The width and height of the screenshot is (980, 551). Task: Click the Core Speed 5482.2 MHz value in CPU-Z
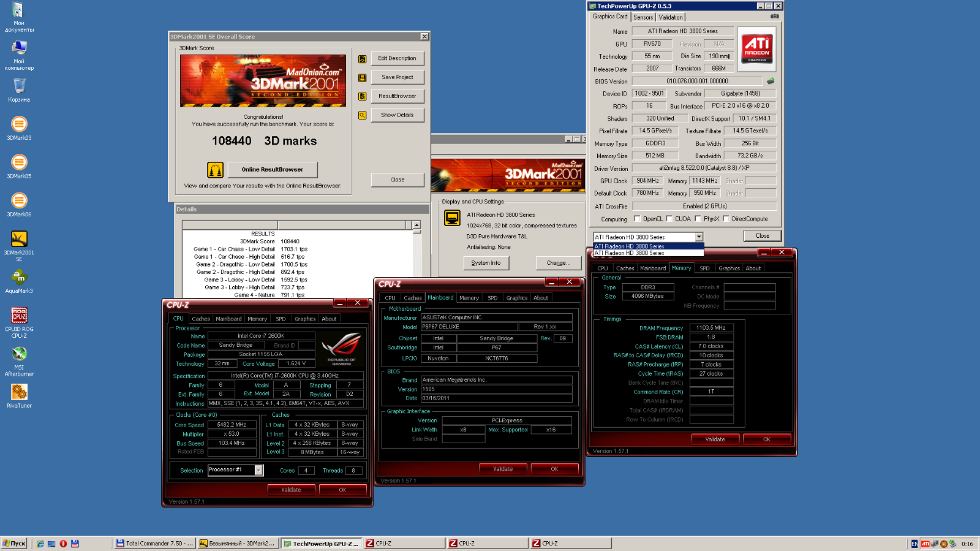pyautogui.click(x=232, y=425)
